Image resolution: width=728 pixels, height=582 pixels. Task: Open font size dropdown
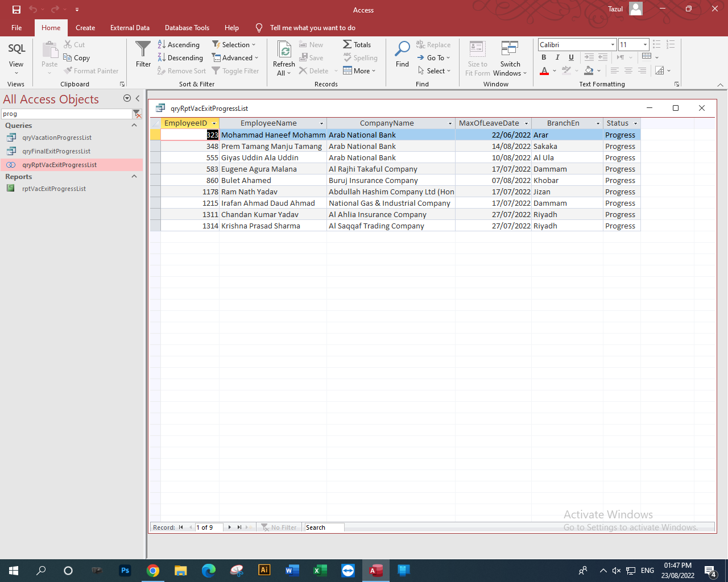[x=645, y=44]
